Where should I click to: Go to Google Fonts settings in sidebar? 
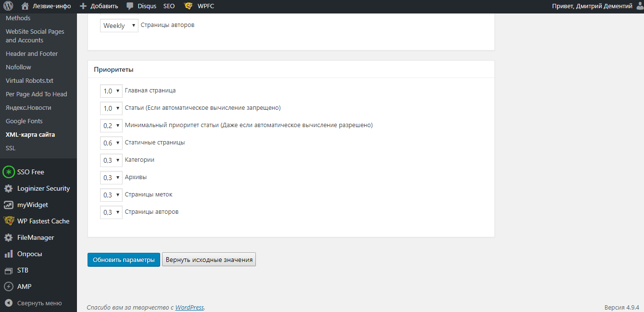24,121
